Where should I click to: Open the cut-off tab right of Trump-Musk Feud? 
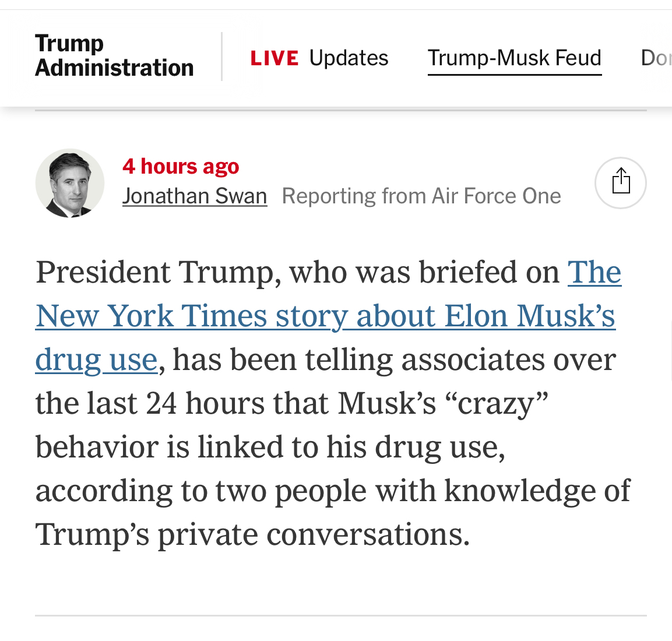pyautogui.click(x=656, y=58)
